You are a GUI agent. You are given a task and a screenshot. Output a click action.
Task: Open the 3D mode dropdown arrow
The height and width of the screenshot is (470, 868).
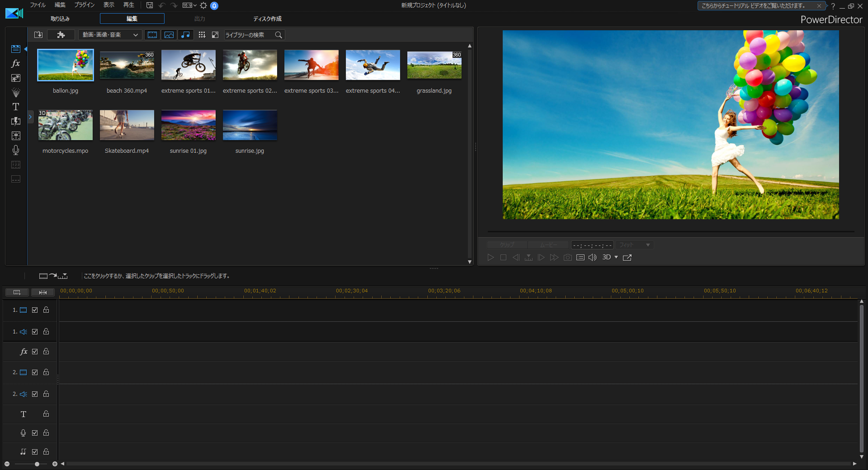[616, 257]
